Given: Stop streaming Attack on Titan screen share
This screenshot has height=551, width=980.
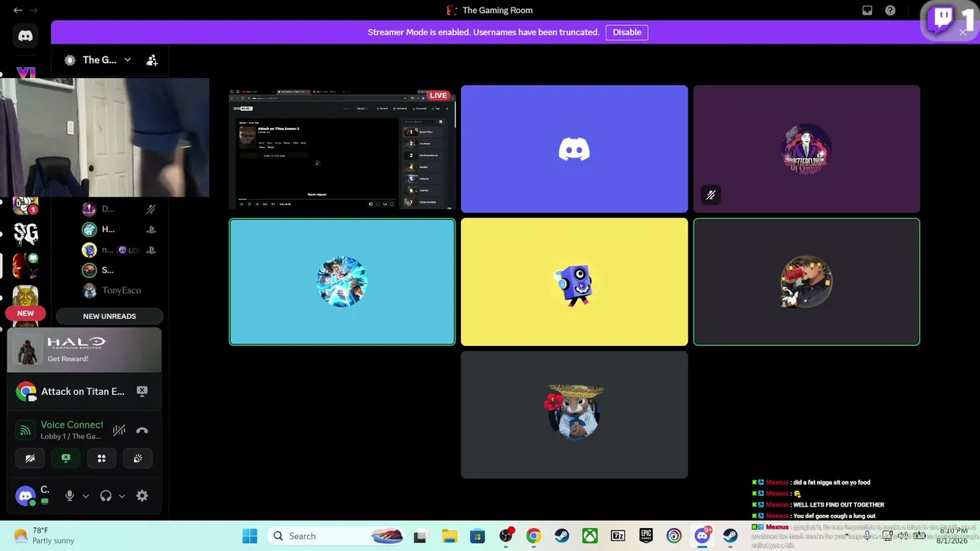Looking at the screenshot, I should [142, 391].
